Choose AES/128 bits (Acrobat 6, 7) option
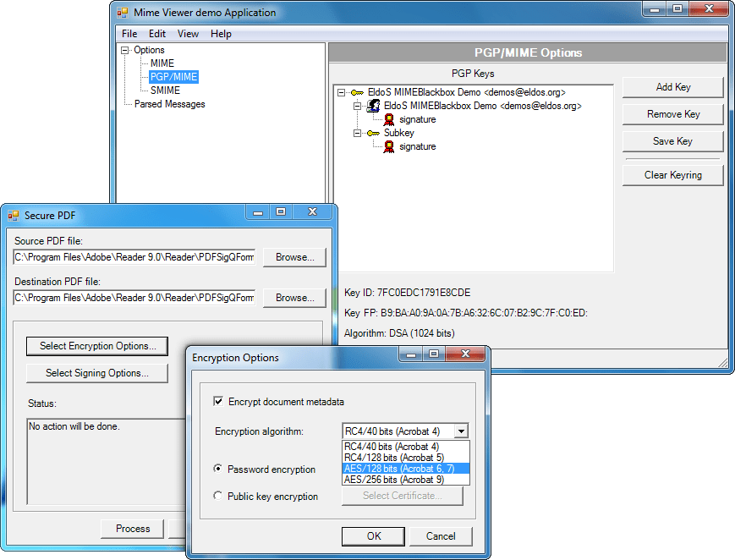The image size is (735, 560). (x=406, y=469)
